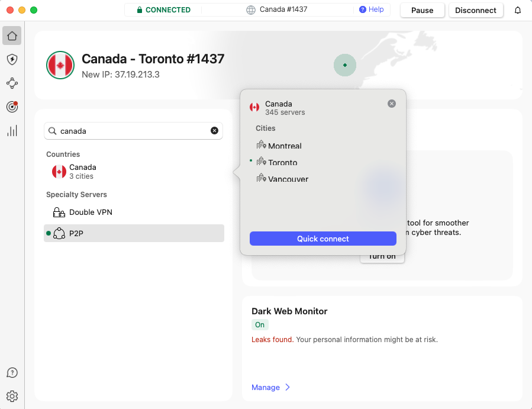Disconnect from the VPN

476,10
